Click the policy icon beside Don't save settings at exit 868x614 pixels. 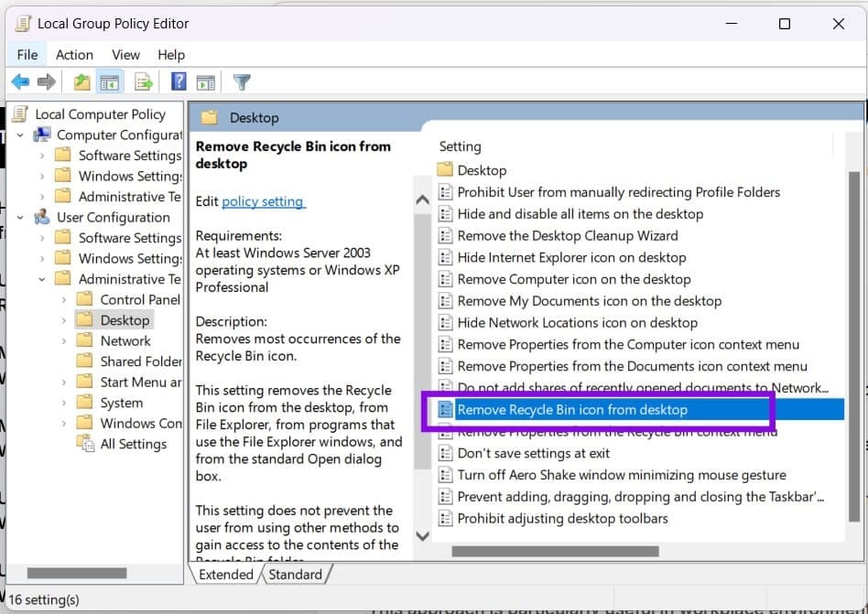(x=445, y=453)
